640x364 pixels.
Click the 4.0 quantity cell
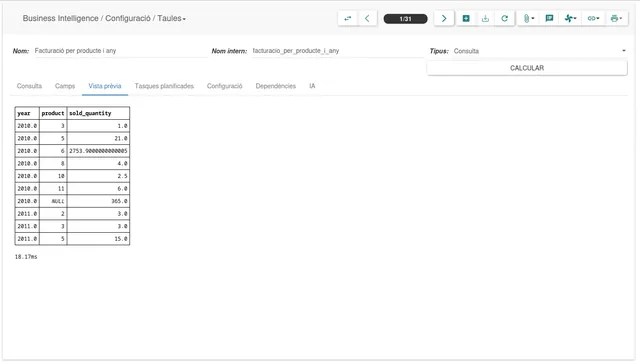pyautogui.click(x=98, y=163)
